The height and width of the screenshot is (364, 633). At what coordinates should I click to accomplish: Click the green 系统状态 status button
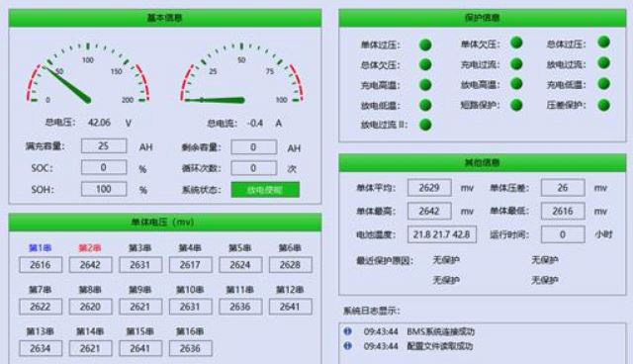(265, 190)
